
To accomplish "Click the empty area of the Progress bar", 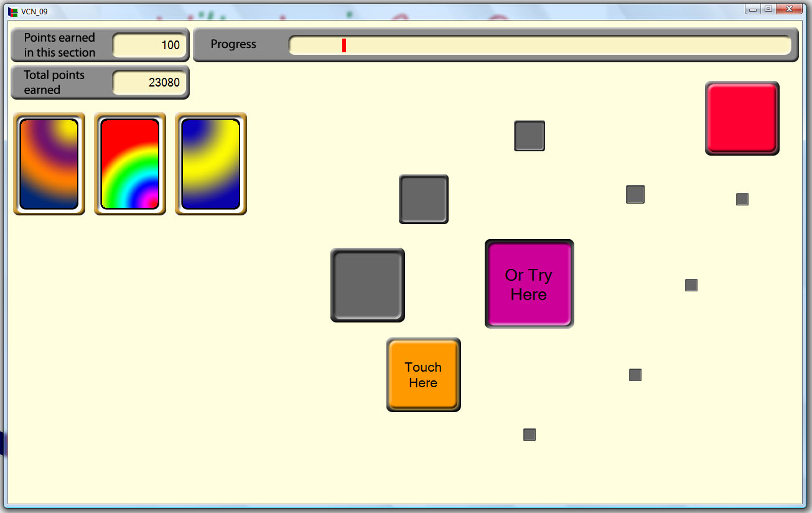I will pos(560,45).
